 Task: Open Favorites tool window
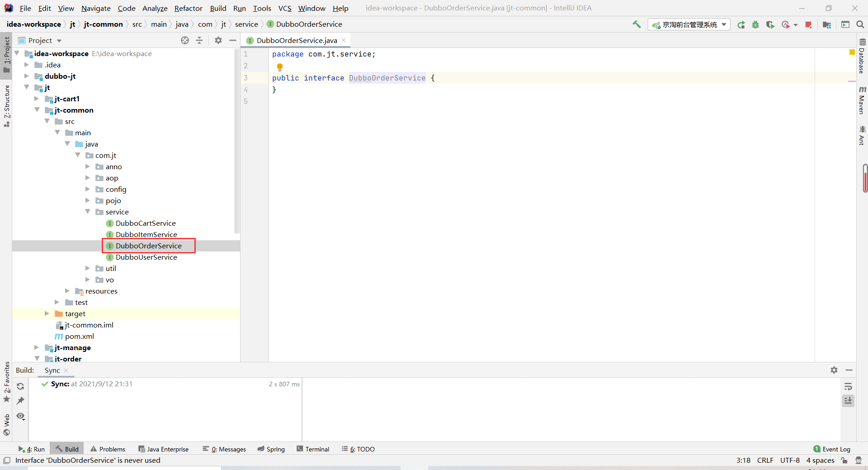(6, 382)
